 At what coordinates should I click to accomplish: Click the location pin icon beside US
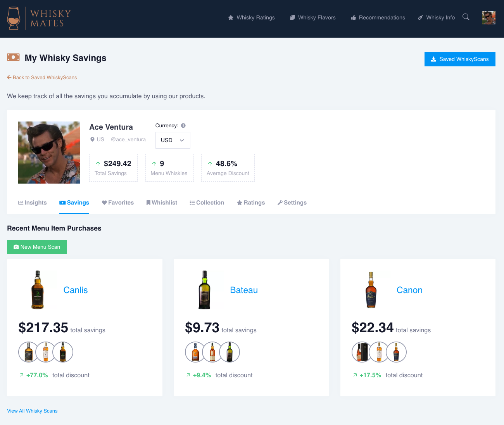(x=92, y=139)
